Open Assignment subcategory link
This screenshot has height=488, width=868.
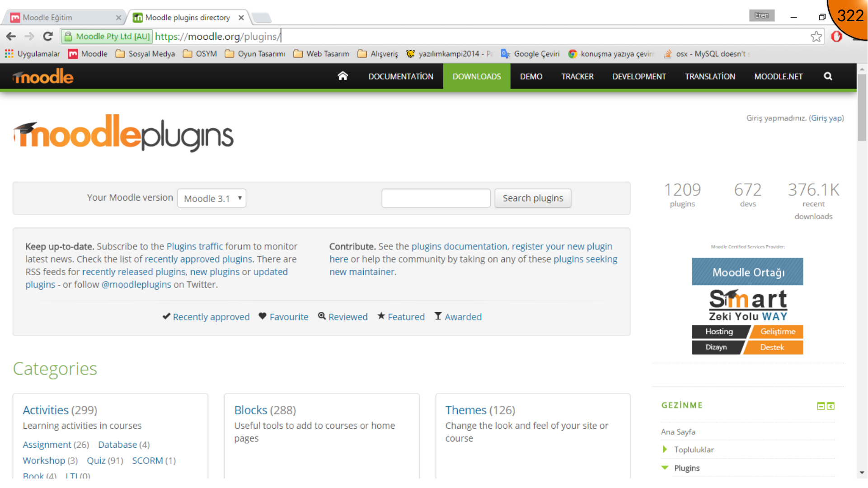tap(47, 445)
